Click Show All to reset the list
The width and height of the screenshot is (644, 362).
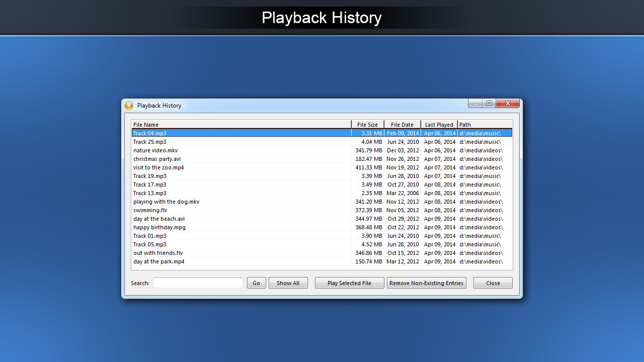(288, 283)
